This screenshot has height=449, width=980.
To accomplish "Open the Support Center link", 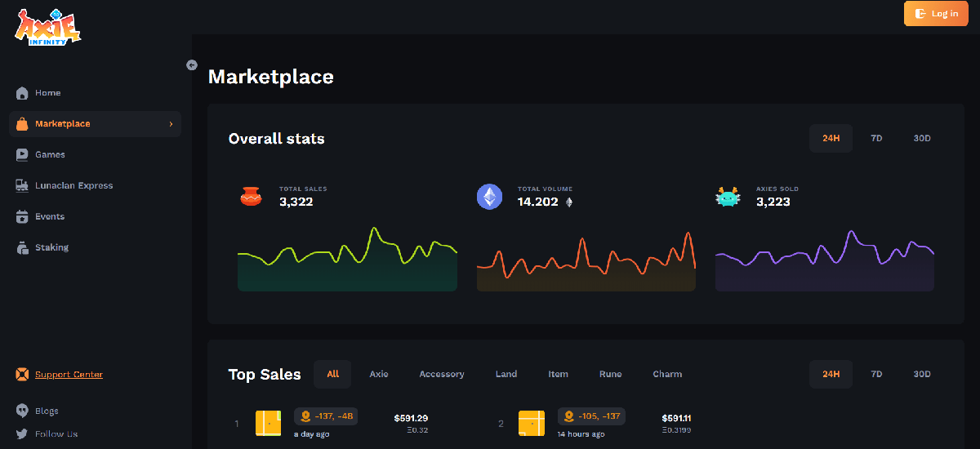I will click(x=69, y=375).
